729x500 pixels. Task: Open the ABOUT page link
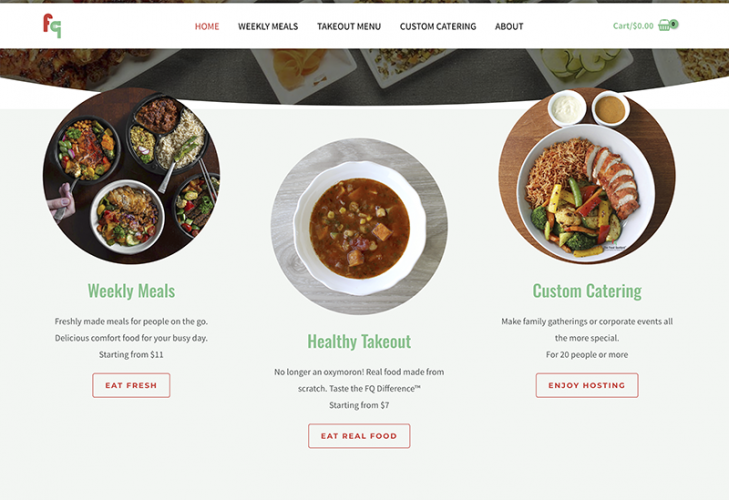tap(509, 27)
